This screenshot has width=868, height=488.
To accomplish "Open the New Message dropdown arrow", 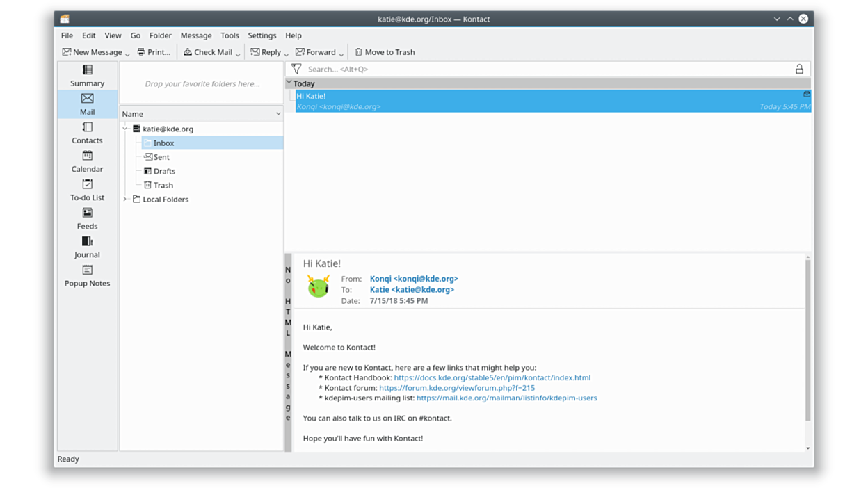I will pyautogui.click(x=127, y=54).
